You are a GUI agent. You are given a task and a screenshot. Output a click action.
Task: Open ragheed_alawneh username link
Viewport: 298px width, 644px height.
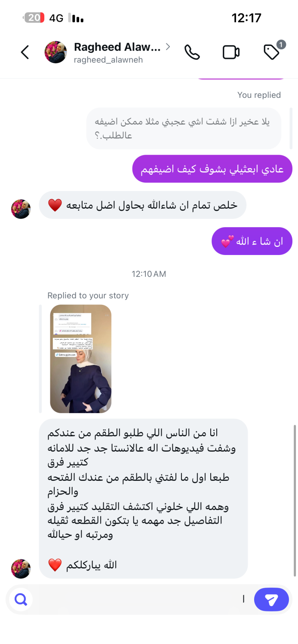pos(108,60)
